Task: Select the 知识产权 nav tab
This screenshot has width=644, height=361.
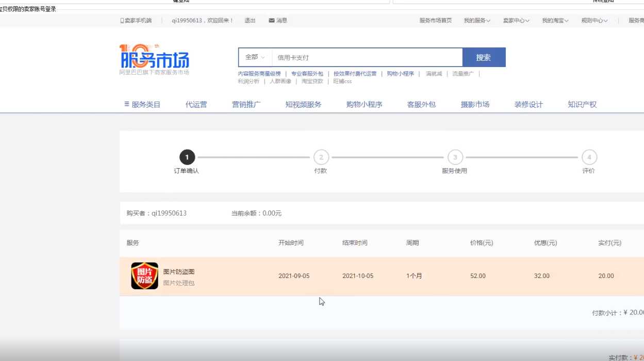Action: (x=583, y=104)
